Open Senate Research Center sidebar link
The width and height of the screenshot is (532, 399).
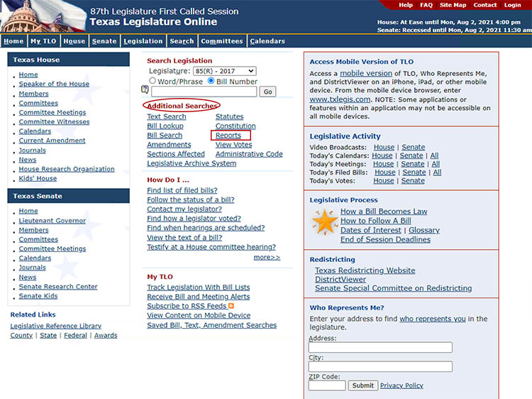point(58,287)
